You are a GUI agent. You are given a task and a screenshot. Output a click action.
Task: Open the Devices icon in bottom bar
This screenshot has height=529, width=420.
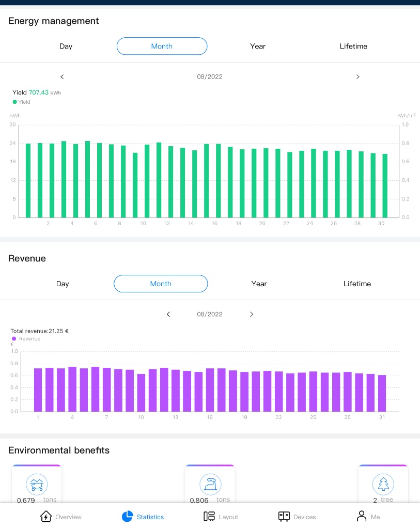(x=284, y=517)
